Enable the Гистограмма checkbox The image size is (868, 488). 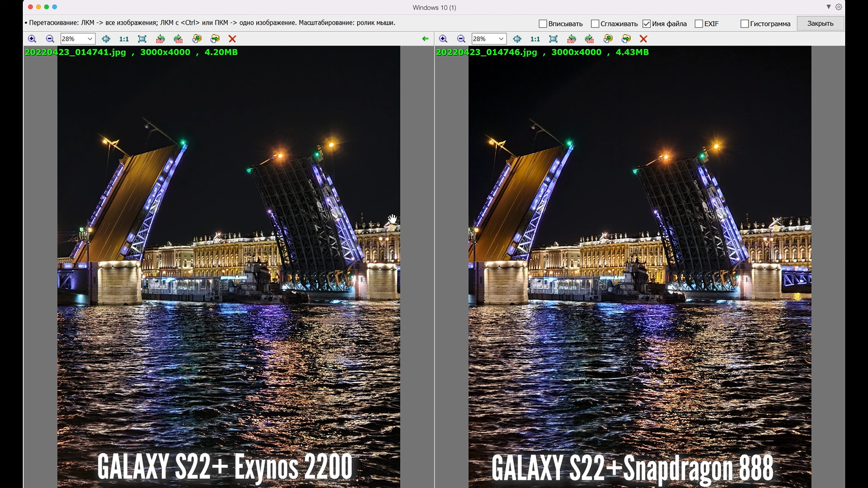[744, 24]
